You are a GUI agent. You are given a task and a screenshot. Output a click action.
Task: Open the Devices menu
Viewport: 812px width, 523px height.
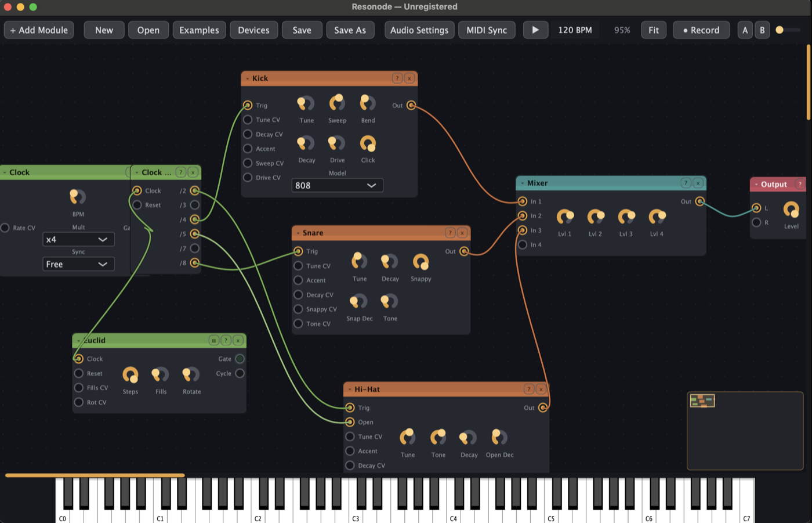(253, 30)
